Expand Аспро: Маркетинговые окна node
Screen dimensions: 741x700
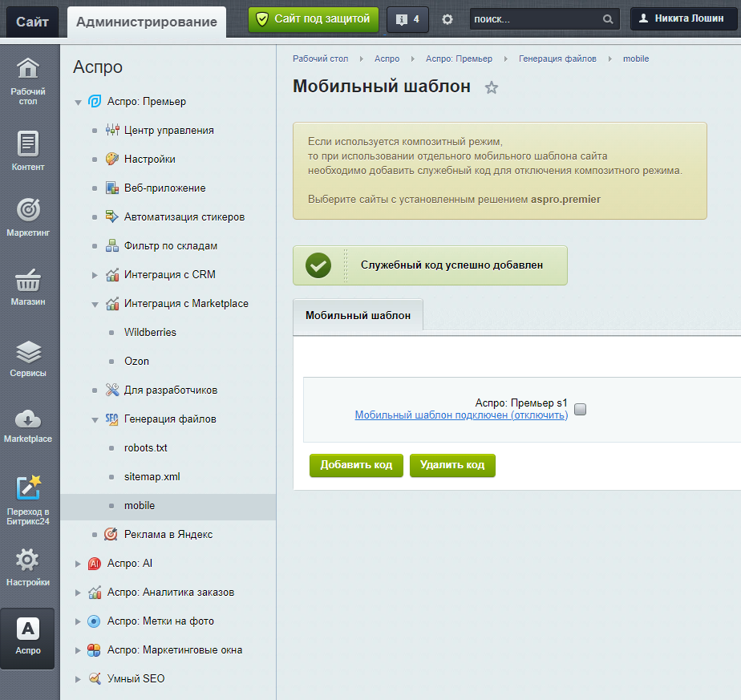tap(78, 650)
